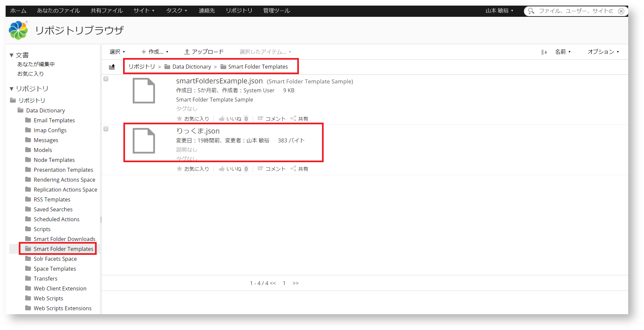Go up one folder level icon

click(112, 67)
